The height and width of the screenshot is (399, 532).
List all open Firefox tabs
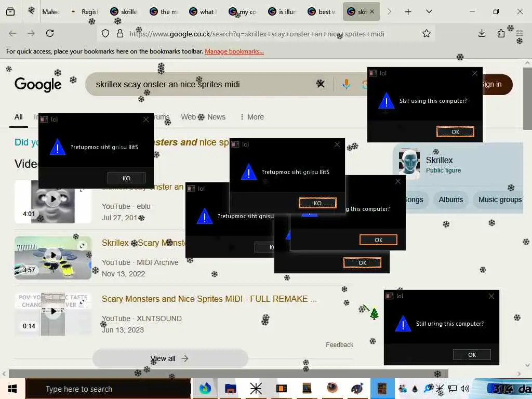click(x=429, y=12)
